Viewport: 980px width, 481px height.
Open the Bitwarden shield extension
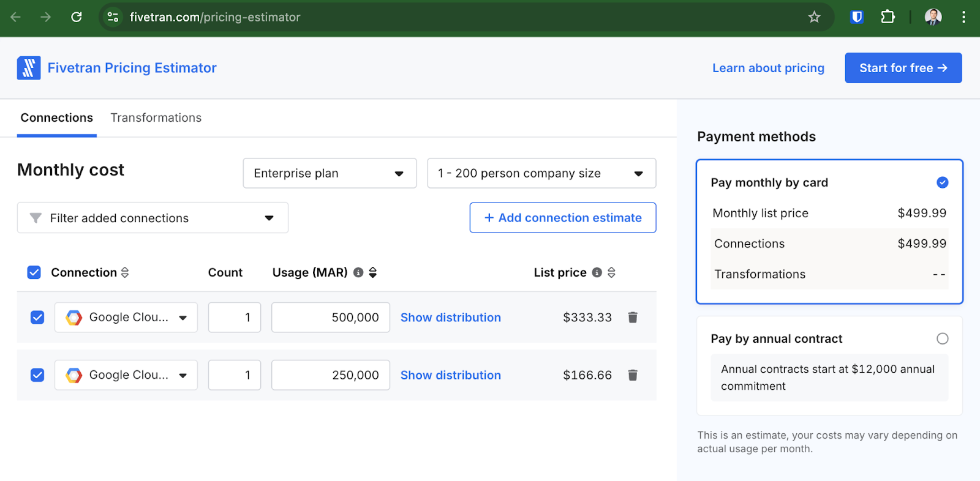point(857,17)
